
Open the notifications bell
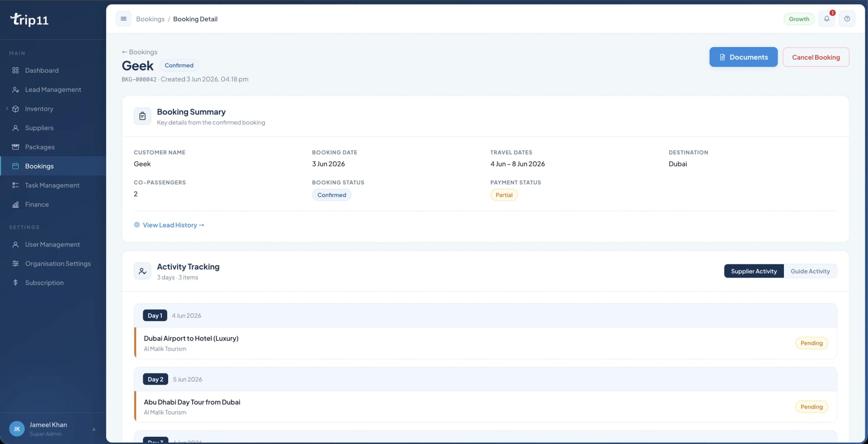coord(826,19)
